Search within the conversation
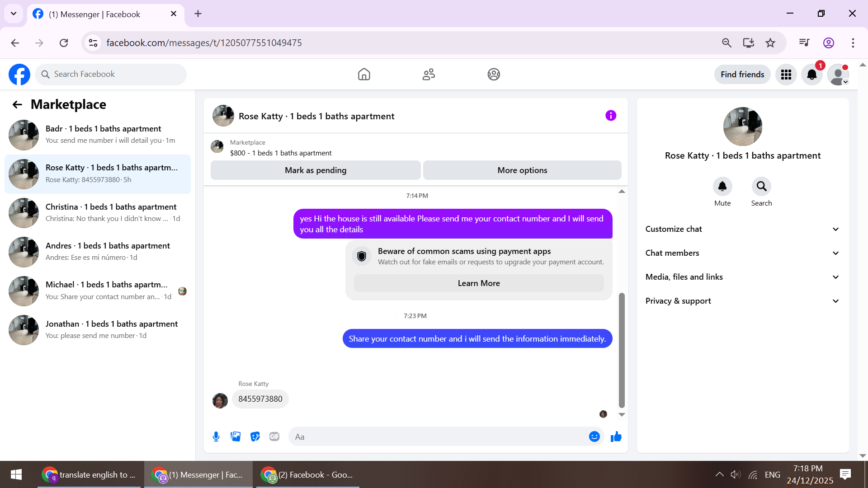The width and height of the screenshot is (868, 488). [761, 187]
